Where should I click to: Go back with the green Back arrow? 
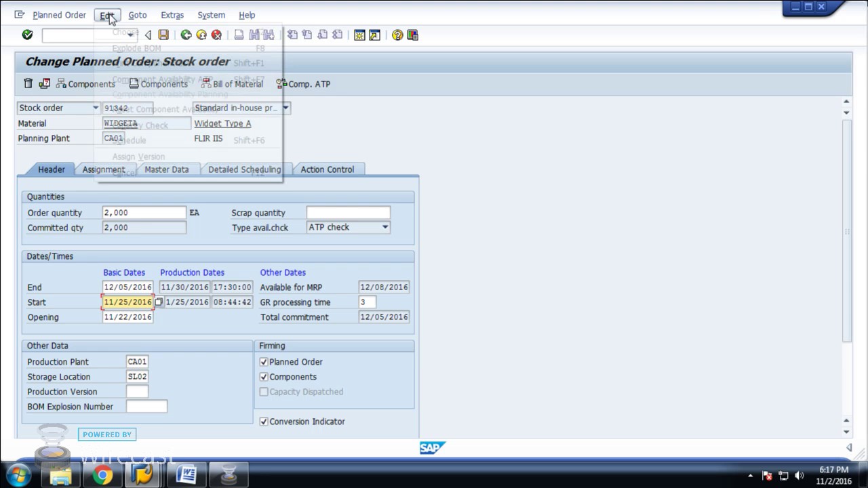pyautogui.click(x=186, y=35)
